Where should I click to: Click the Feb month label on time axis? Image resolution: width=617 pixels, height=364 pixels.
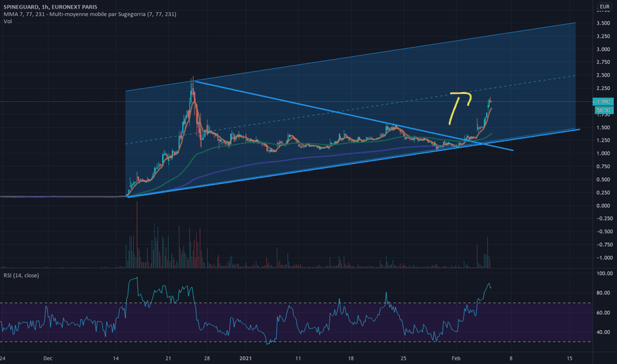pos(456,359)
